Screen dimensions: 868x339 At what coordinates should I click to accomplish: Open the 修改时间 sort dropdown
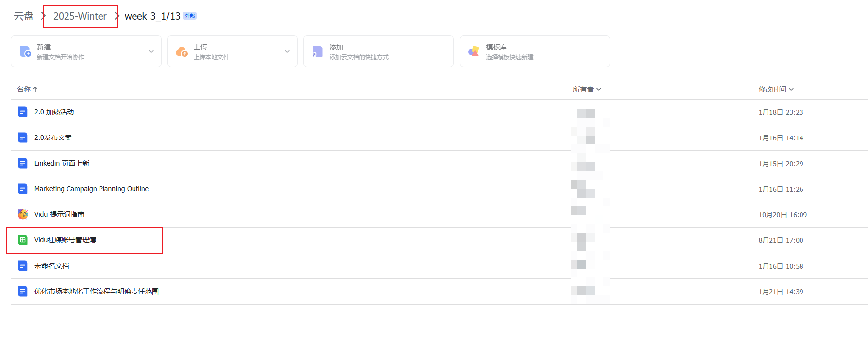point(776,89)
